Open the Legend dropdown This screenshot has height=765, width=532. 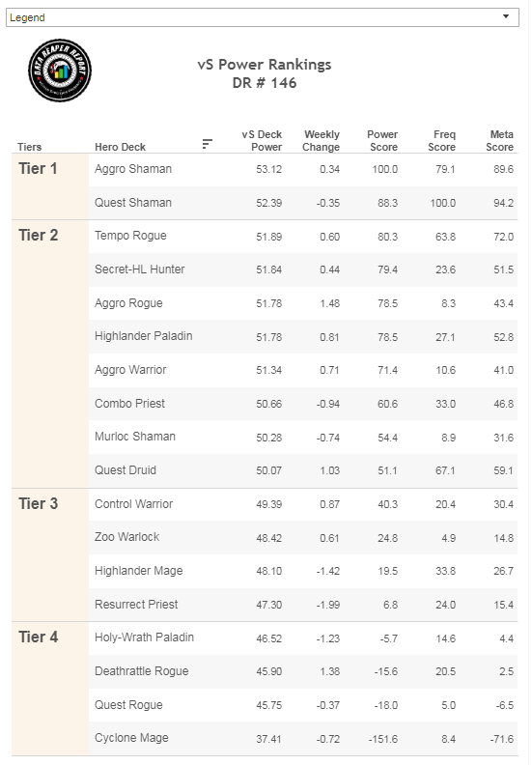coord(263,17)
